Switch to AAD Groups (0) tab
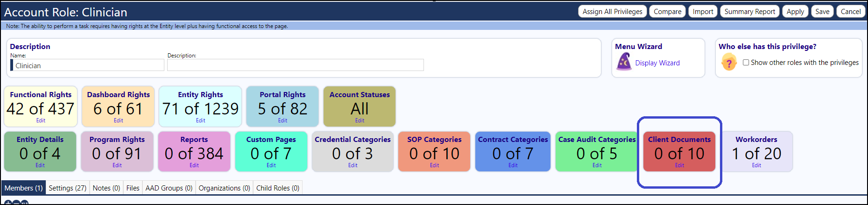The image size is (868, 205). (x=169, y=188)
